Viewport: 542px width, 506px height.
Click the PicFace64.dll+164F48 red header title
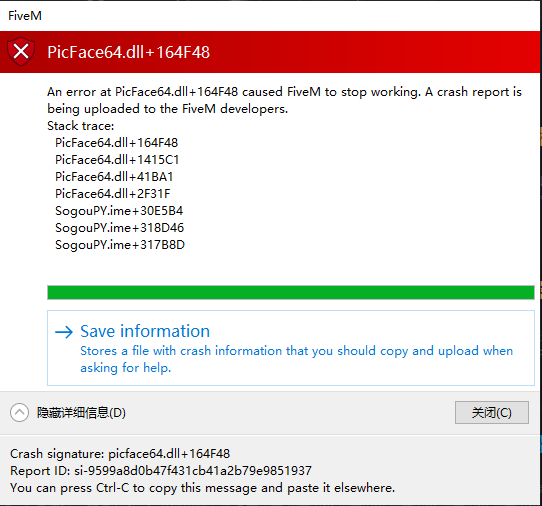click(128, 52)
